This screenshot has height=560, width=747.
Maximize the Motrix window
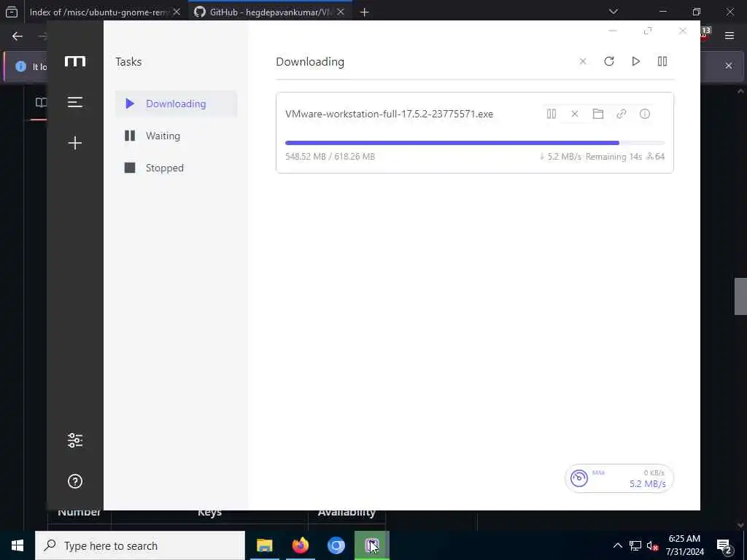[648, 31]
